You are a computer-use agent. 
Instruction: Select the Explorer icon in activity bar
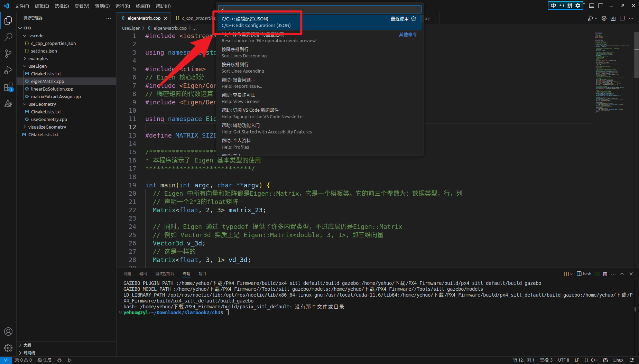point(8,20)
